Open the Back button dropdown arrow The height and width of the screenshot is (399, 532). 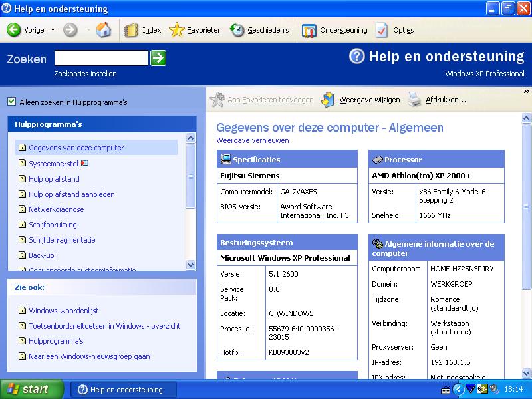[51, 30]
